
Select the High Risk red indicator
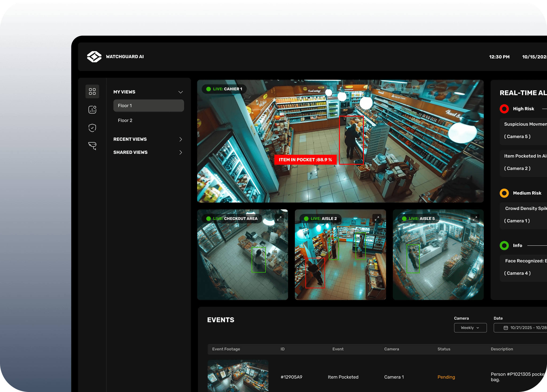(x=504, y=109)
